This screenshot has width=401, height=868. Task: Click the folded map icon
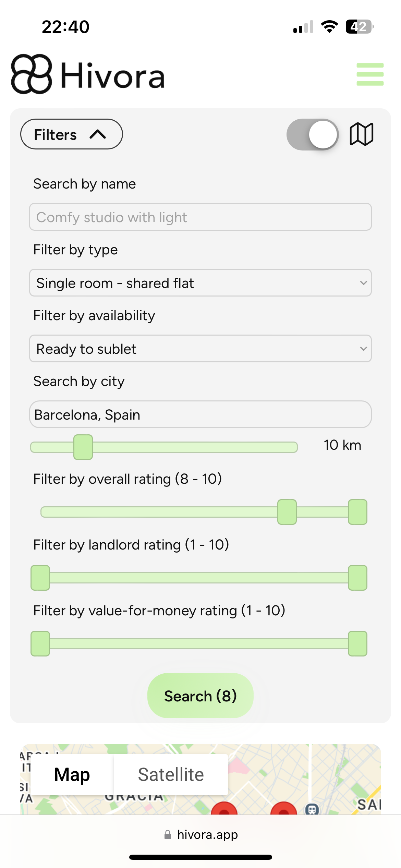(361, 134)
